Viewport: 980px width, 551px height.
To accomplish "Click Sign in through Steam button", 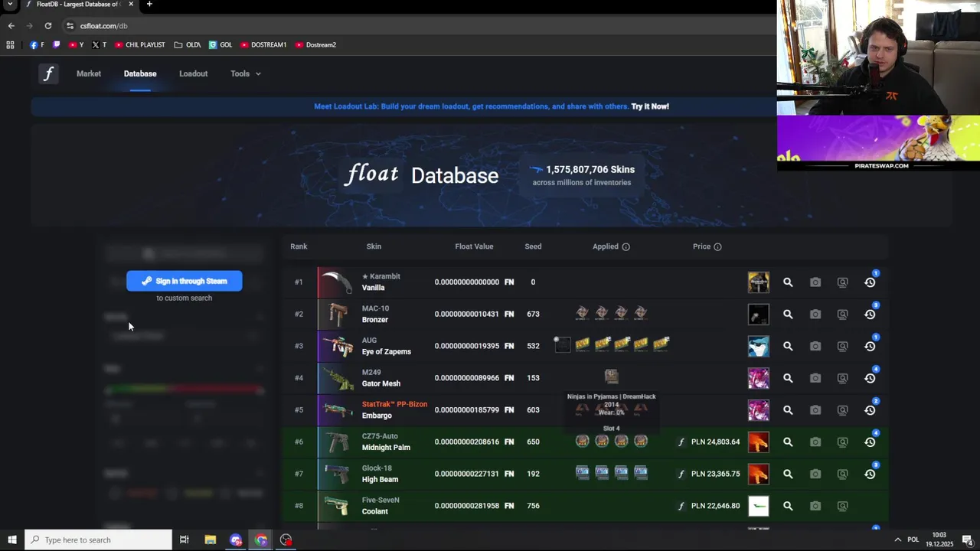I will 185,281.
